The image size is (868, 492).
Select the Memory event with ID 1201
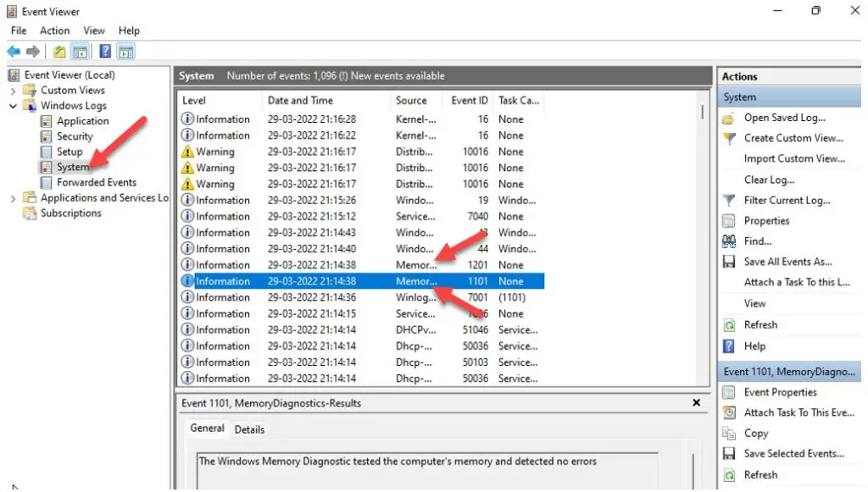tap(361, 265)
